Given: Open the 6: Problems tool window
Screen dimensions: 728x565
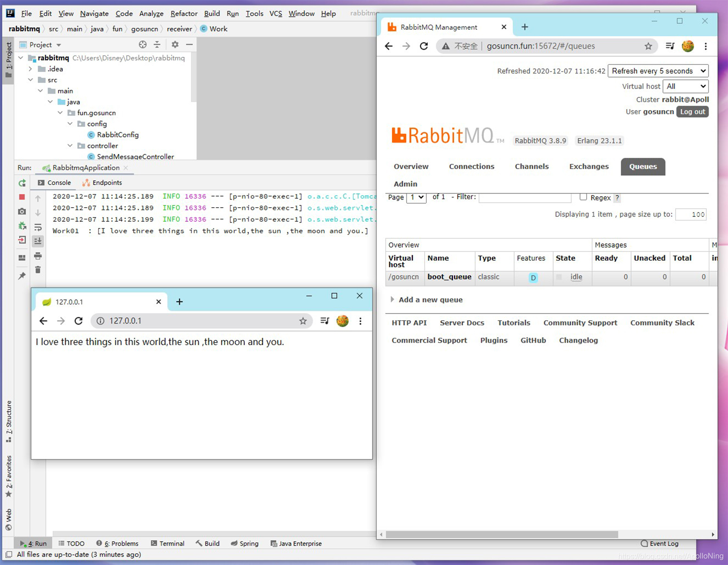Looking at the screenshot, I should (117, 543).
